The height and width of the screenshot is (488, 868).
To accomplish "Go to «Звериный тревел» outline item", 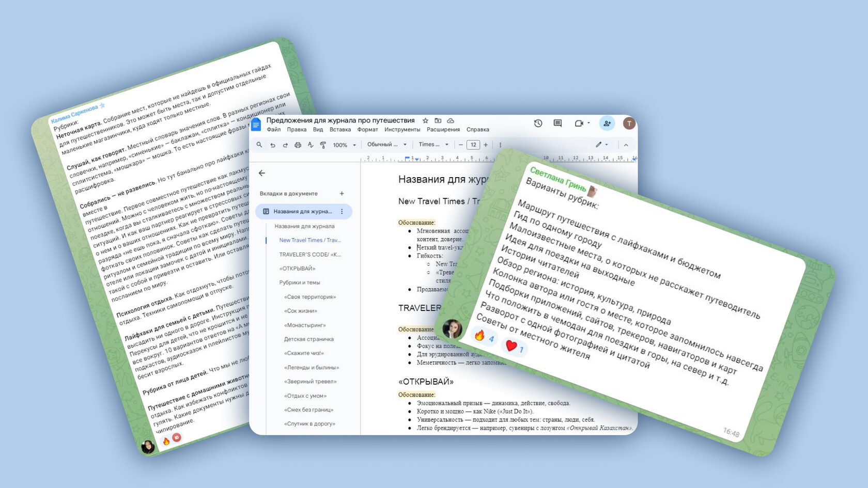I will click(x=311, y=382).
